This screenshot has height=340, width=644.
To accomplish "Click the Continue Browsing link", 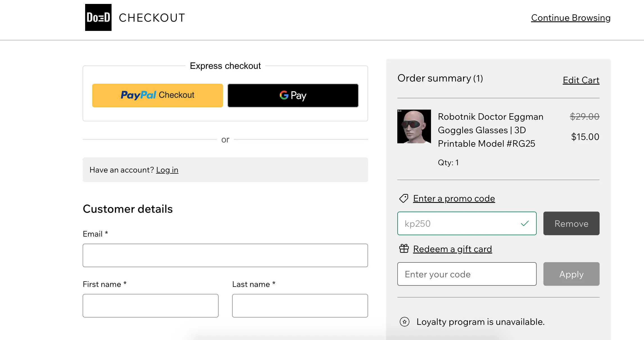I will coord(570,18).
